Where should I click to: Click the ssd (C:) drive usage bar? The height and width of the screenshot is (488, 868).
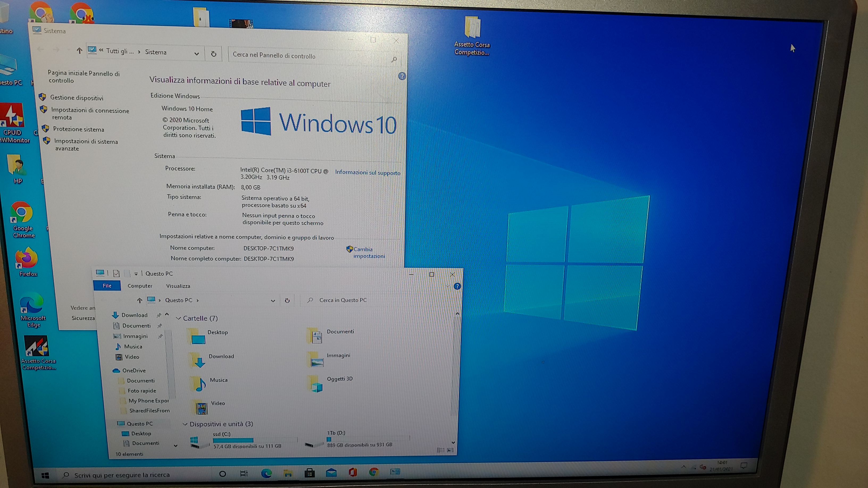coord(255,440)
